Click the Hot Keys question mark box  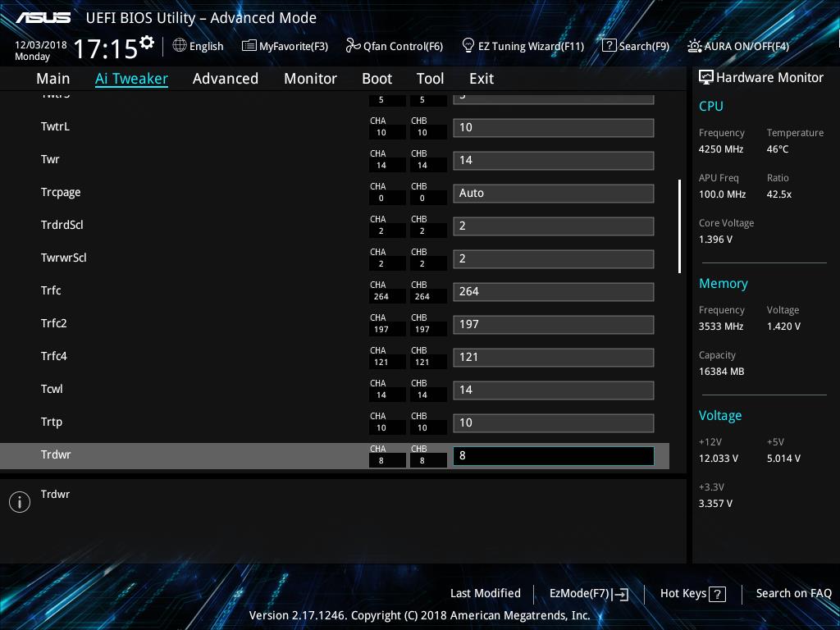(717, 594)
